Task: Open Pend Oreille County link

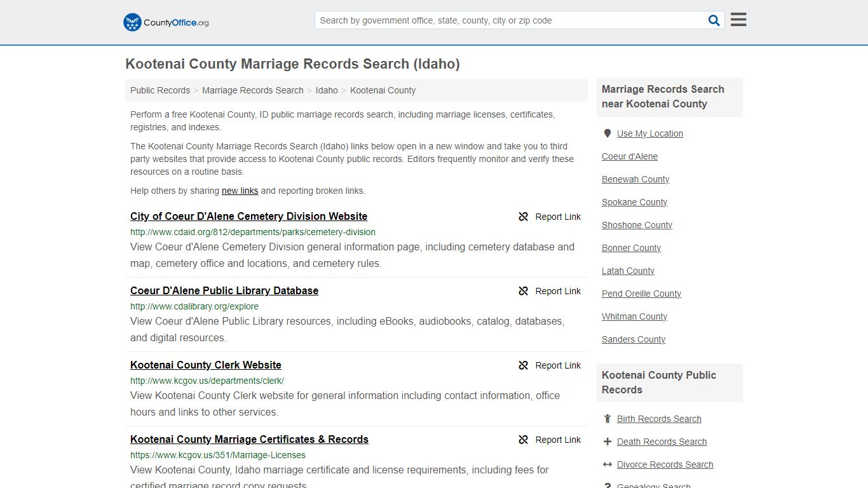Action: click(641, 294)
